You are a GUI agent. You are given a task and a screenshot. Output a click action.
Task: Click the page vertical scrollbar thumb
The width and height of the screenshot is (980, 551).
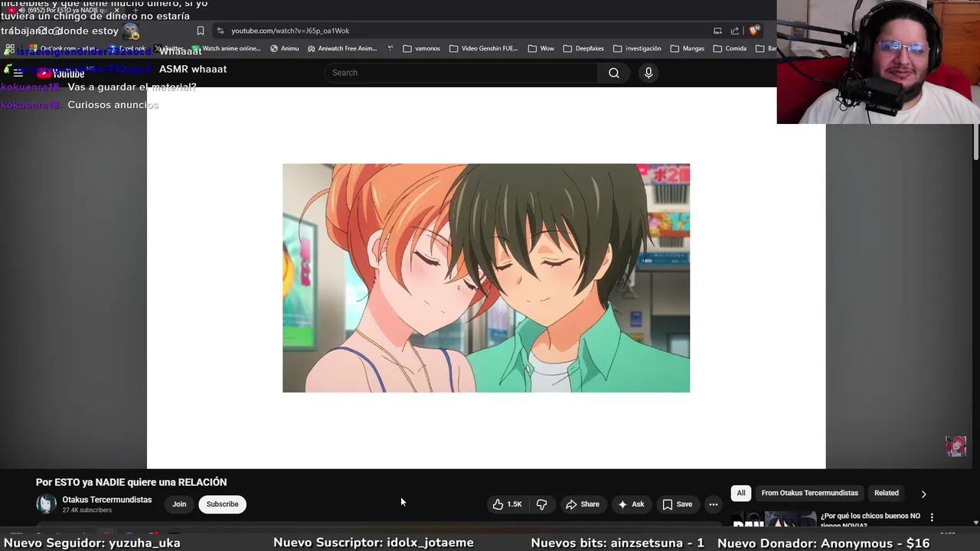[x=975, y=142]
